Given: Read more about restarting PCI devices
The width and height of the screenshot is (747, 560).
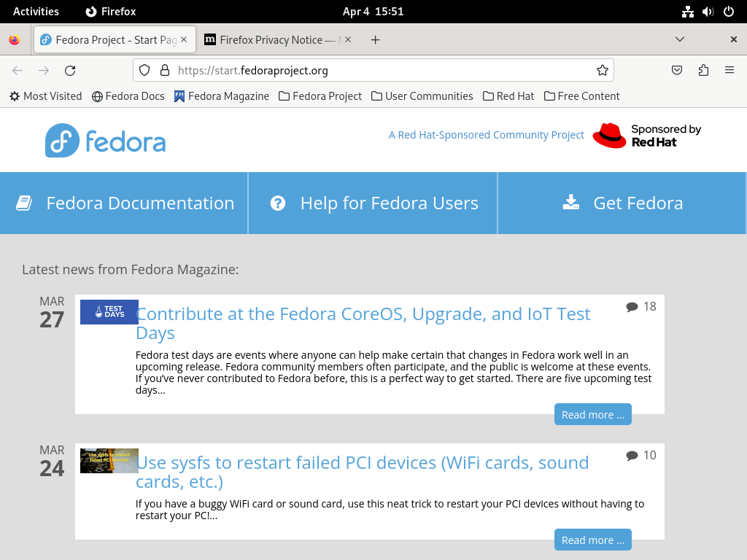Looking at the screenshot, I should pos(592,540).
